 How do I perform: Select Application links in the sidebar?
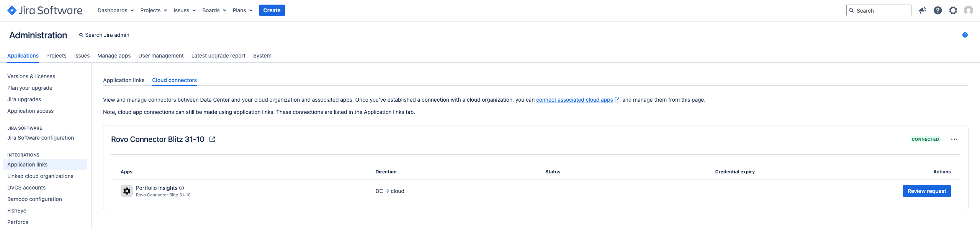pyautogui.click(x=45, y=165)
